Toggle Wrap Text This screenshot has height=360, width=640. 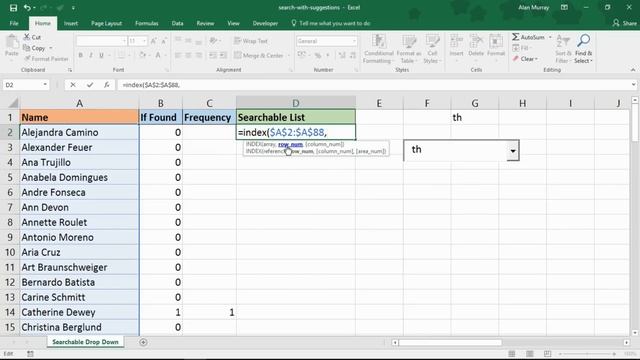coord(251,41)
